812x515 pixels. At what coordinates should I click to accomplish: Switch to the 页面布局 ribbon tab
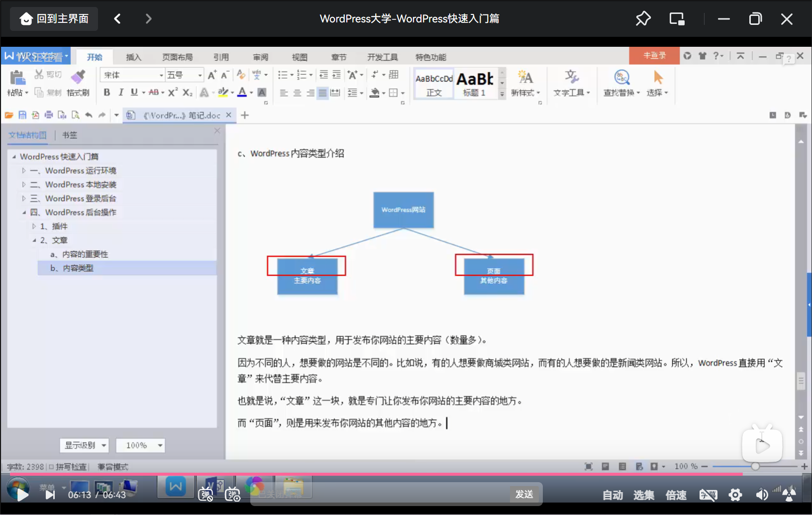(177, 57)
